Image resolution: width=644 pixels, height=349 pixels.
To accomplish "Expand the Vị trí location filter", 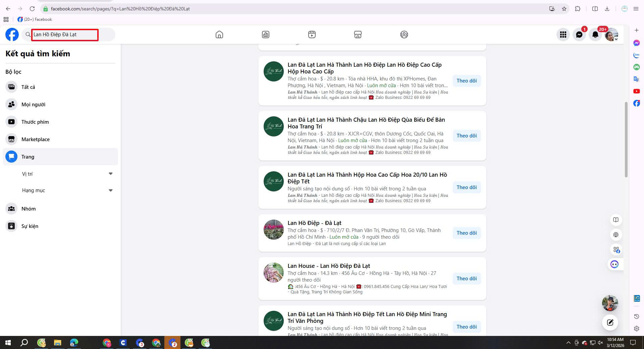I will pos(67,174).
